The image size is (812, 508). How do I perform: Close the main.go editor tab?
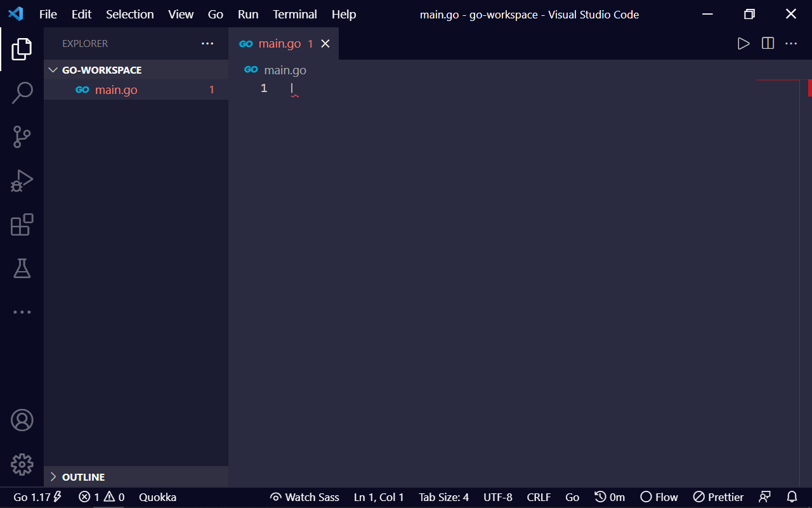(x=325, y=44)
